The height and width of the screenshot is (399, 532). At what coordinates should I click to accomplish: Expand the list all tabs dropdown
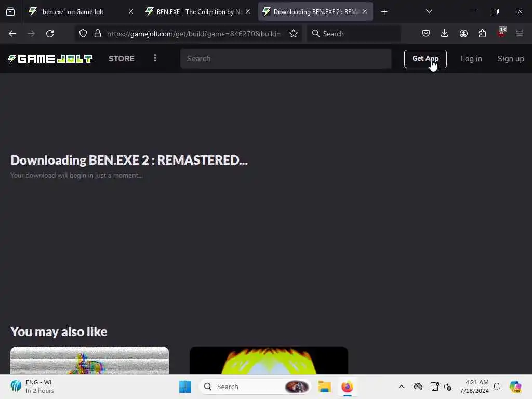tap(429, 12)
